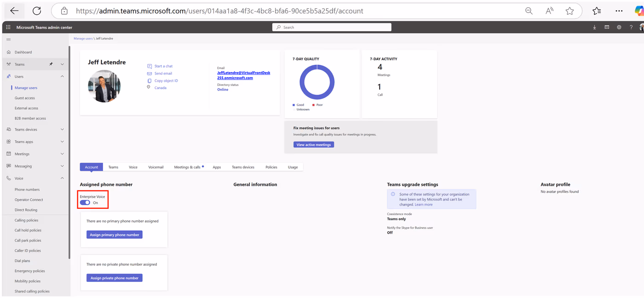Click the cloud shell icon in header
This screenshot has height=298, width=644.
pos(607,27)
